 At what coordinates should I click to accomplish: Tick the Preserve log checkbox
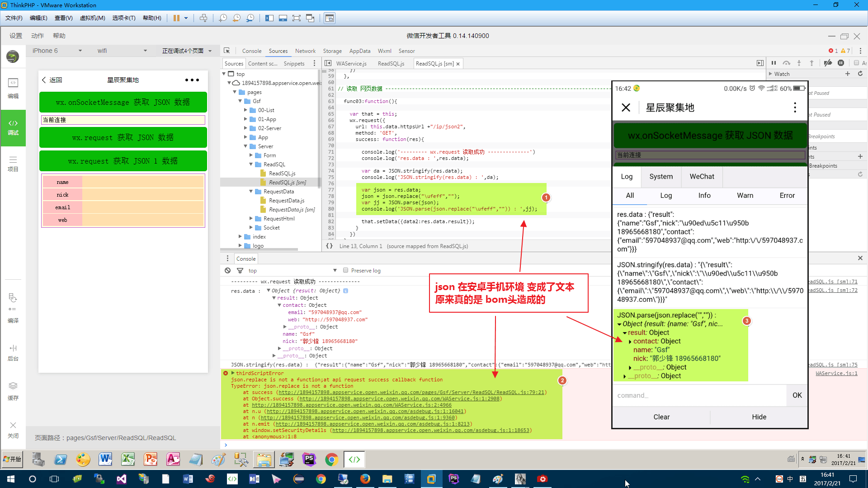click(346, 270)
